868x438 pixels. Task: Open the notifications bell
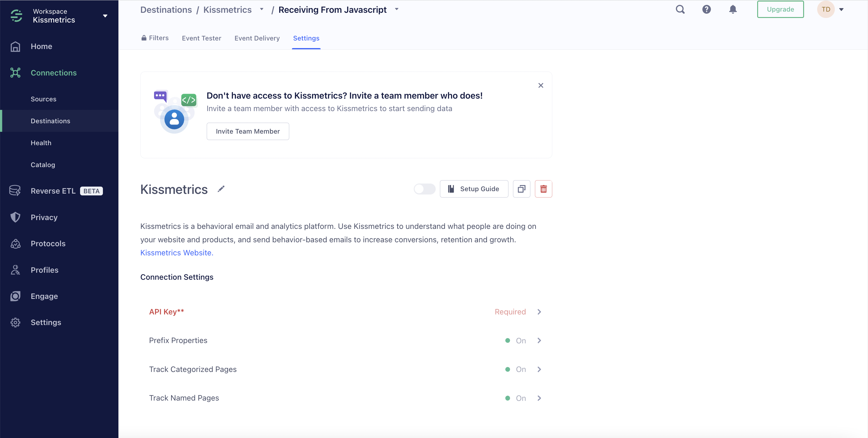733,9
